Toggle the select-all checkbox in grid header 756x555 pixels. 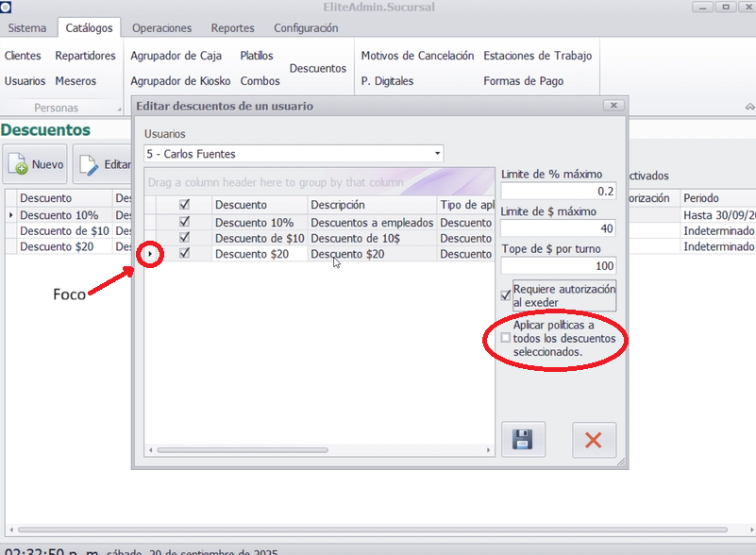point(185,205)
